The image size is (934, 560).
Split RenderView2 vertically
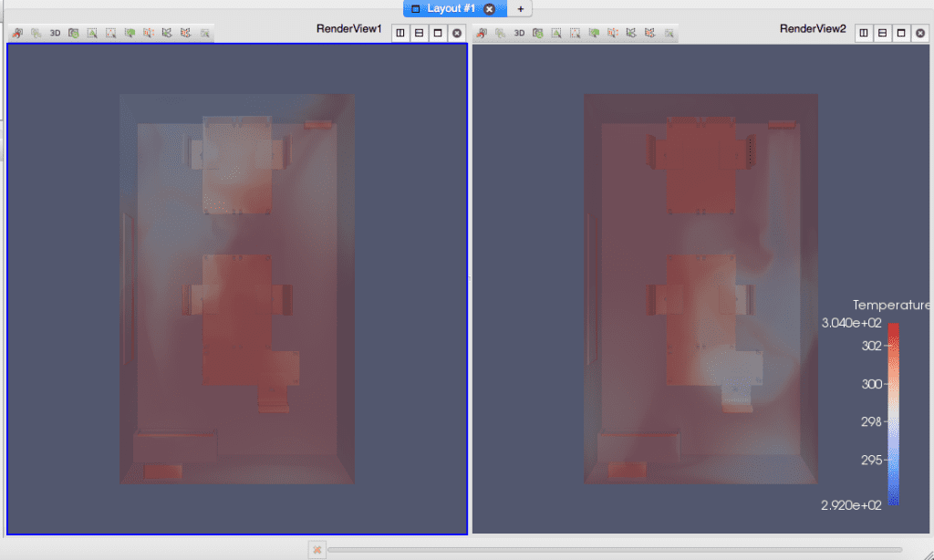click(883, 33)
